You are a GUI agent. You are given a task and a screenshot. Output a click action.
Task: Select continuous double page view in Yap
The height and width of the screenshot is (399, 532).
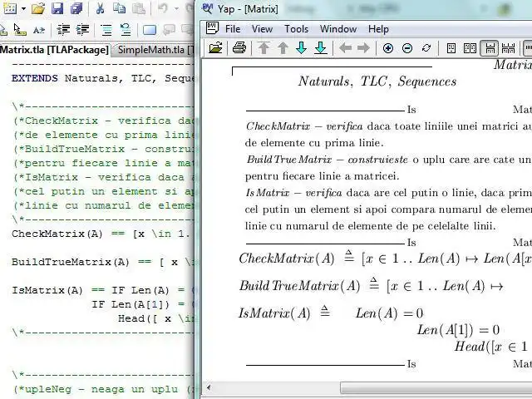coord(508,48)
